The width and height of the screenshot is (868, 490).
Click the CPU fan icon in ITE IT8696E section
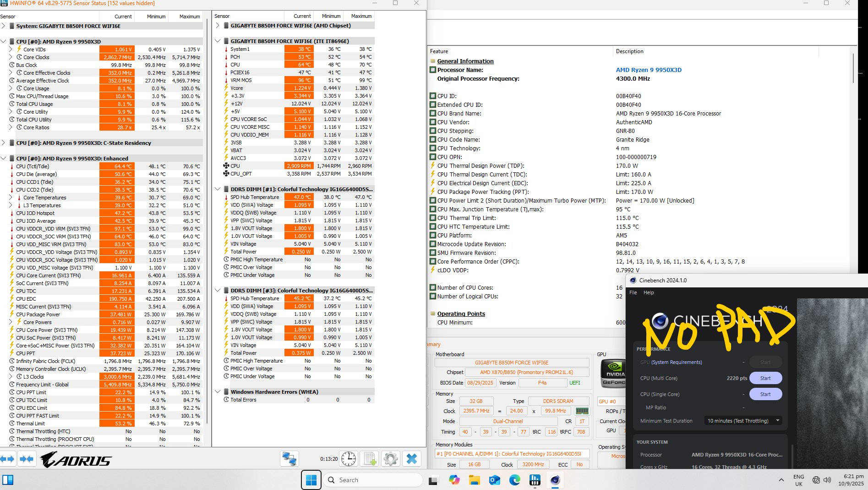pyautogui.click(x=226, y=166)
